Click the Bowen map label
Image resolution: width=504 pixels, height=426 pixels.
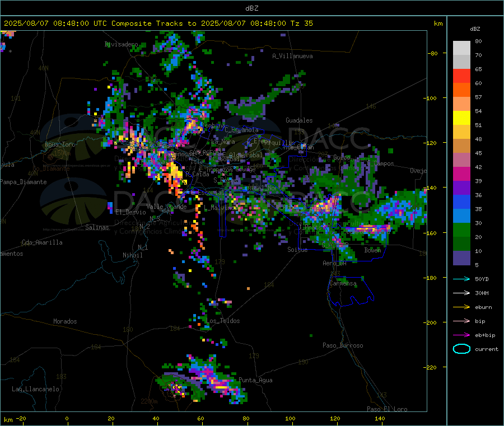coord(372,250)
